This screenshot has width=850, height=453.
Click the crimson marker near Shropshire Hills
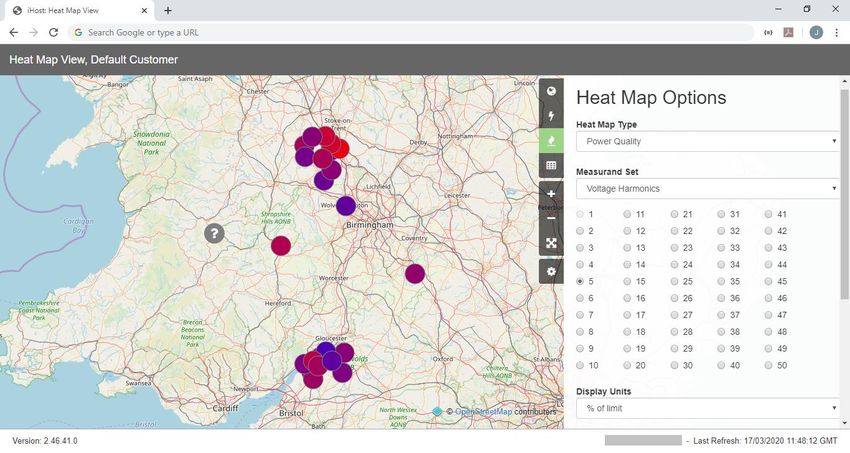pos(281,245)
